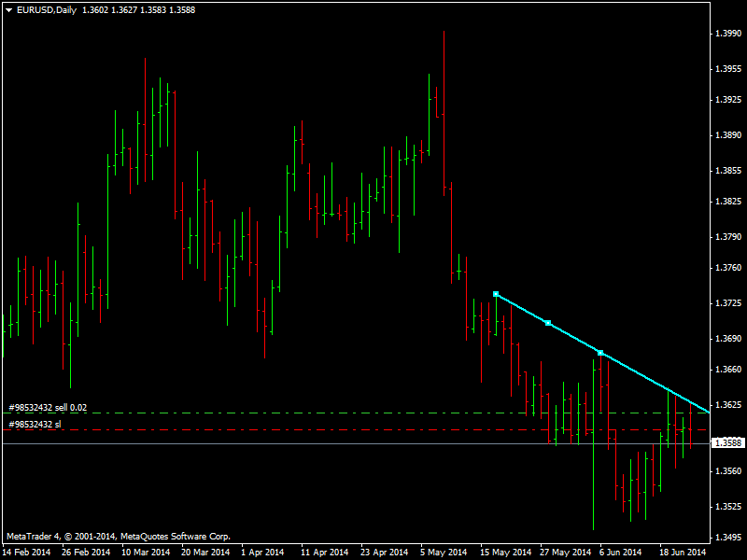Click the 1.3890 price axis label
The height and width of the screenshot is (560, 747).
point(728,135)
